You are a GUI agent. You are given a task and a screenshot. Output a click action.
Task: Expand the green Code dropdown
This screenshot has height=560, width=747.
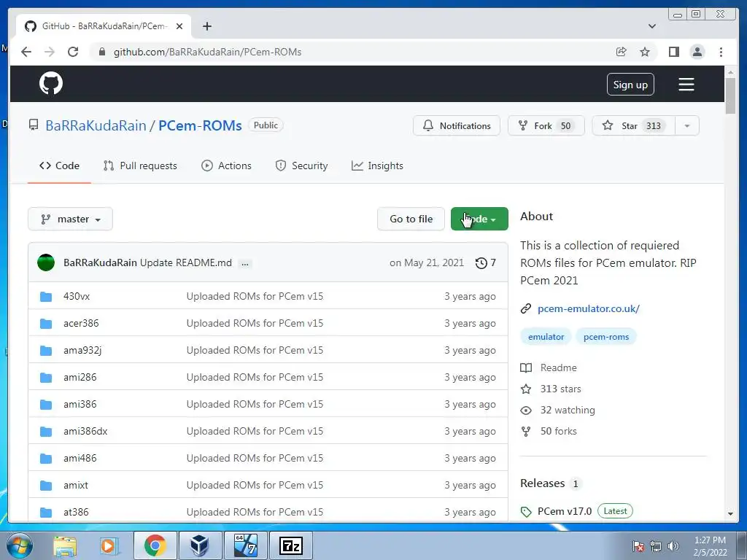[479, 219]
